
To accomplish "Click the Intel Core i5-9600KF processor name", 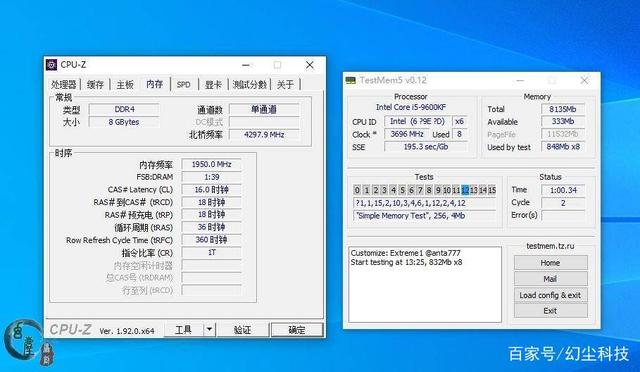I will (x=411, y=107).
